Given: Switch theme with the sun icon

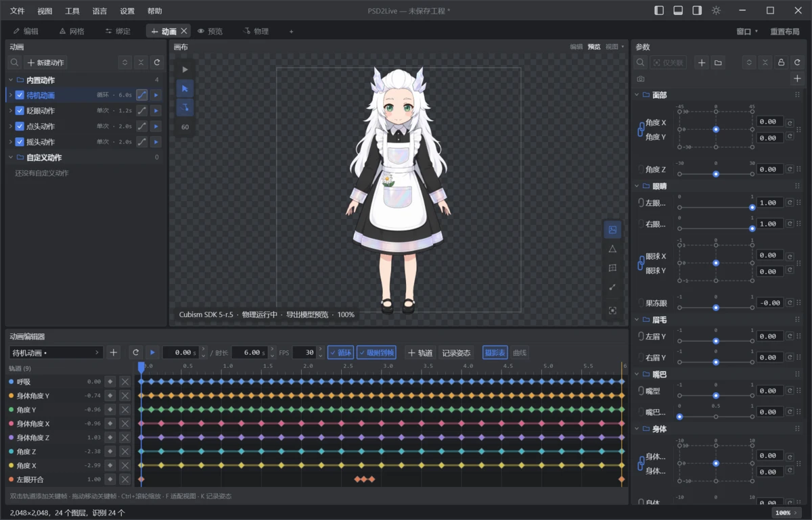Looking at the screenshot, I should point(716,11).
